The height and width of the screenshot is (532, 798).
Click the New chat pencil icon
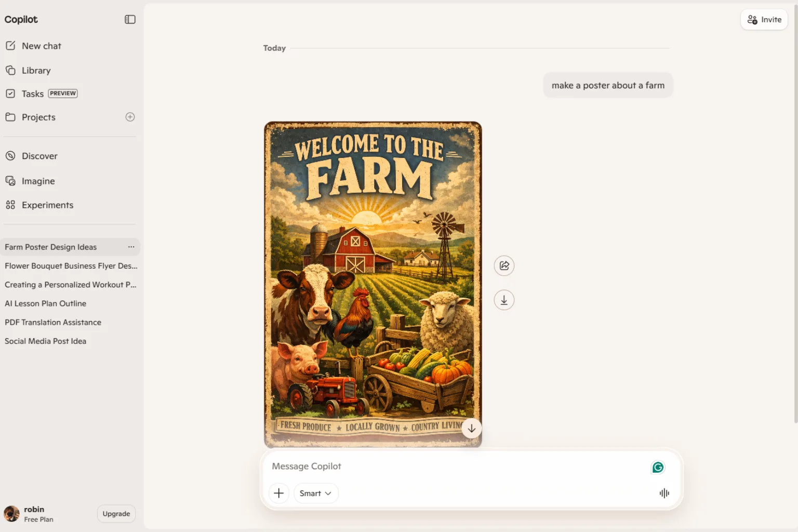point(10,46)
